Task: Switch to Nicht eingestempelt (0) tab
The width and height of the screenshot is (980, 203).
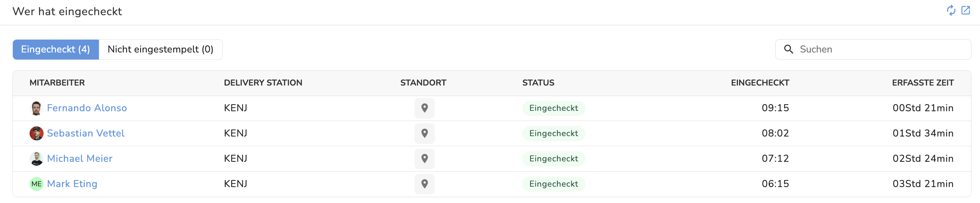Action: click(160, 49)
